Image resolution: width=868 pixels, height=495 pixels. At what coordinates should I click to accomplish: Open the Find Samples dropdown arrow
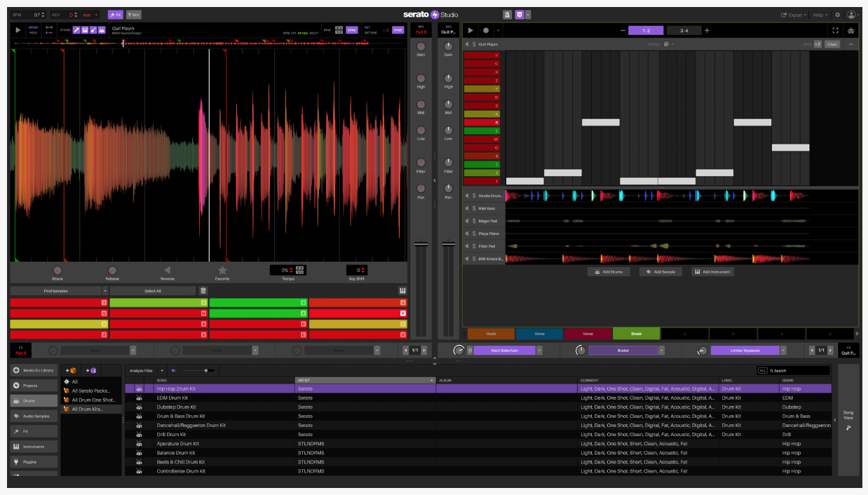coord(105,290)
